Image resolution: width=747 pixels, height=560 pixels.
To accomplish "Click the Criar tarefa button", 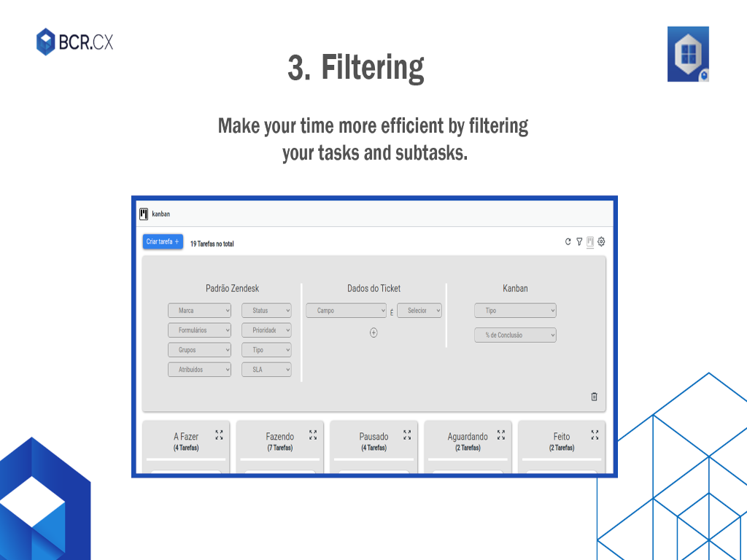I will tap(163, 242).
